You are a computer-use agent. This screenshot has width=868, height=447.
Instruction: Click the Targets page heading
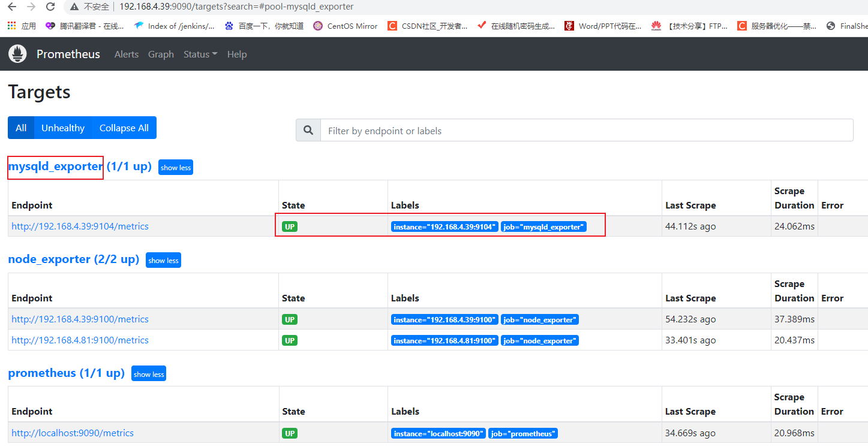[x=39, y=92]
